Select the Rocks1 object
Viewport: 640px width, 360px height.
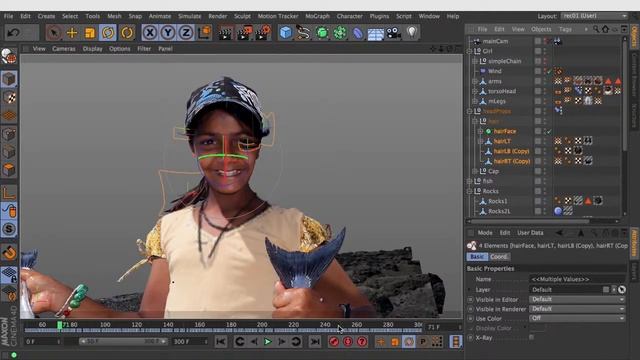(498, 201)
